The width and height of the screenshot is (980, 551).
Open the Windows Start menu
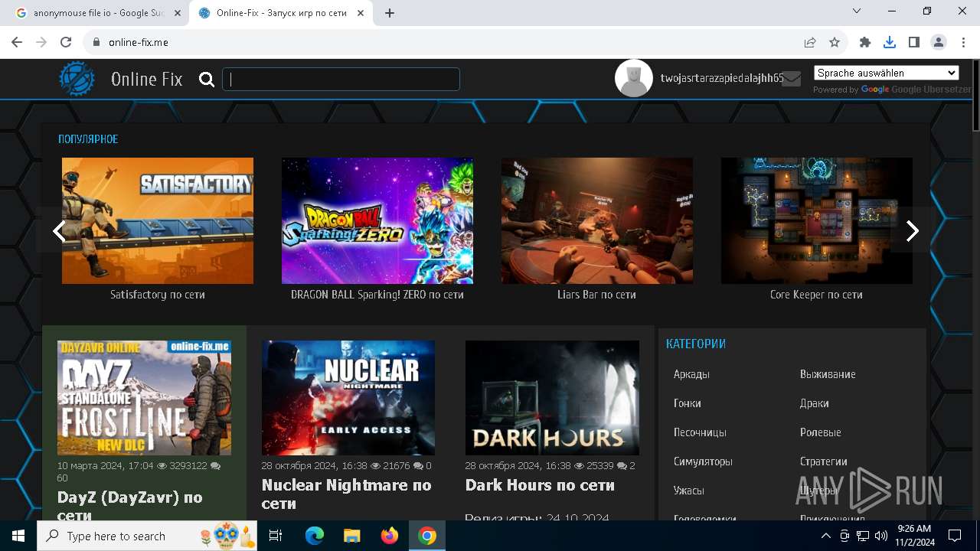(18, 536)
